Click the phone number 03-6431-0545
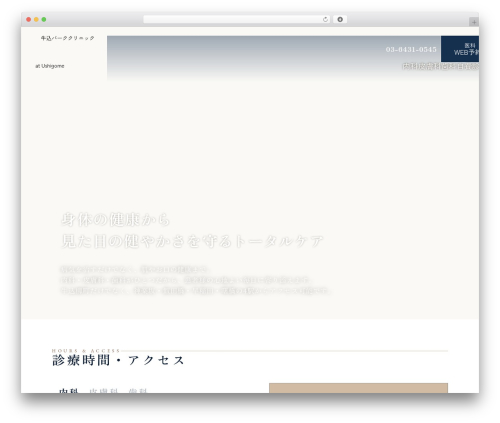500x423 pixels. point(411,49)
